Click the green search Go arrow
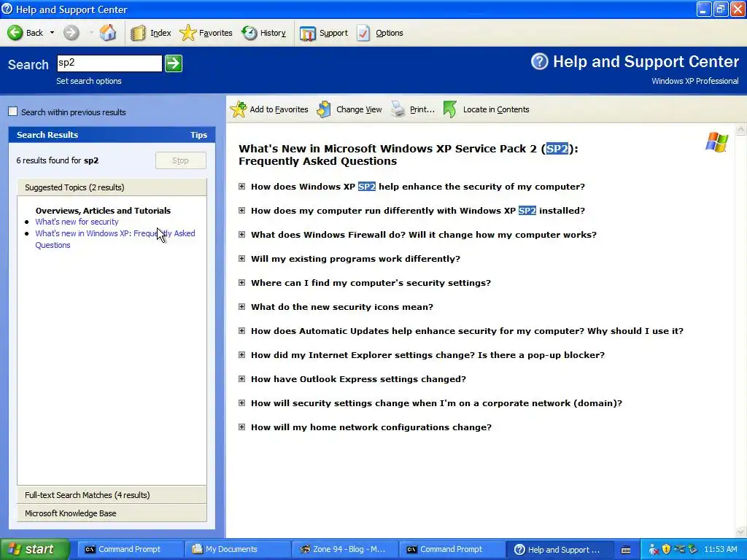747x560 pixels. pyautogui.click(x=174, y=63)
